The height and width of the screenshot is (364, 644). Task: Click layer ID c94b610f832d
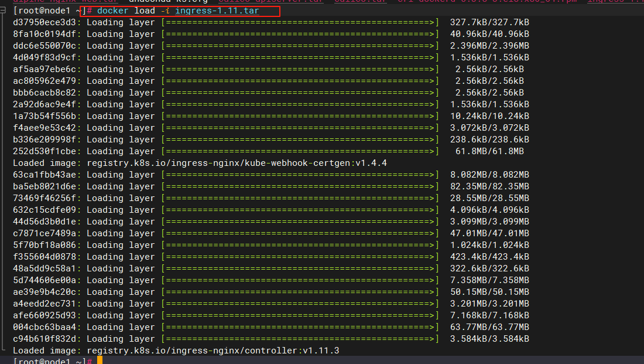point(44,339)
